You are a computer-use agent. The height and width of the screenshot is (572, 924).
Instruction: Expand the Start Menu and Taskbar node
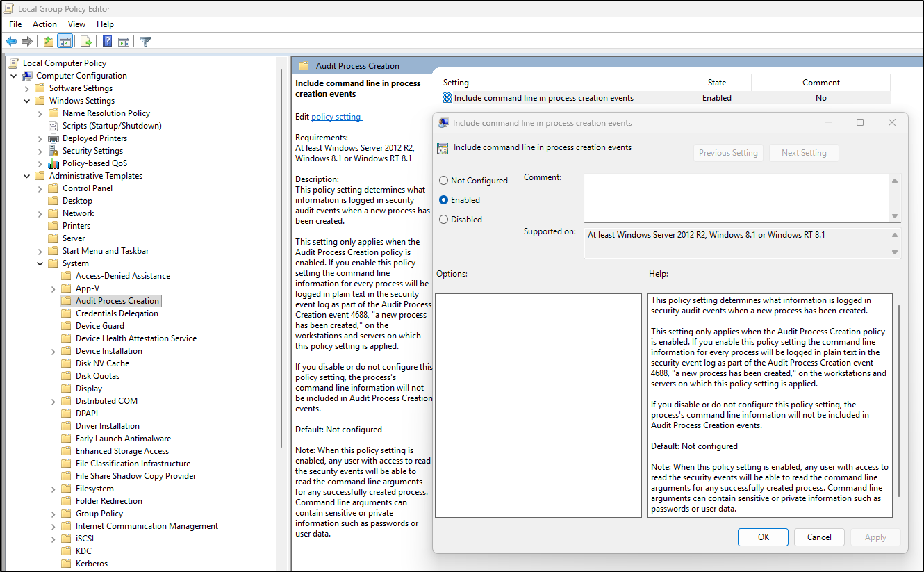pyautogui.click(x=40, y=251)
